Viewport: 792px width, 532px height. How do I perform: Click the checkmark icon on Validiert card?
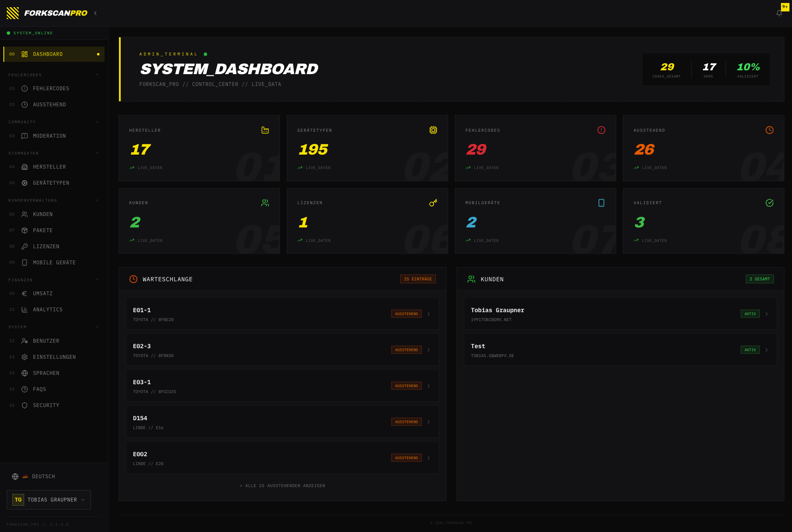tap(769, 203)
